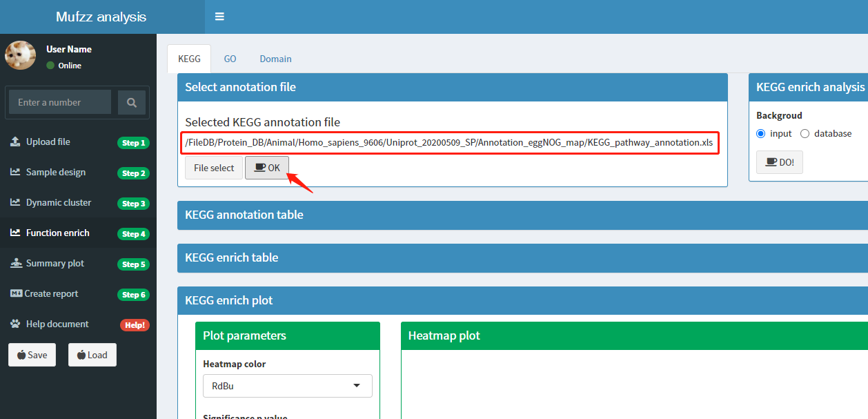Toggle the hamburger sidebar menu icon
This screenshot has height=419, width=868.
coord(219,17)
